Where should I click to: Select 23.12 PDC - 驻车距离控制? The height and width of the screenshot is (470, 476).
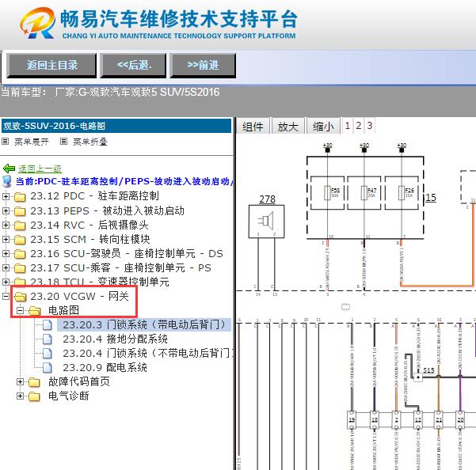click(x=94, y=196)
